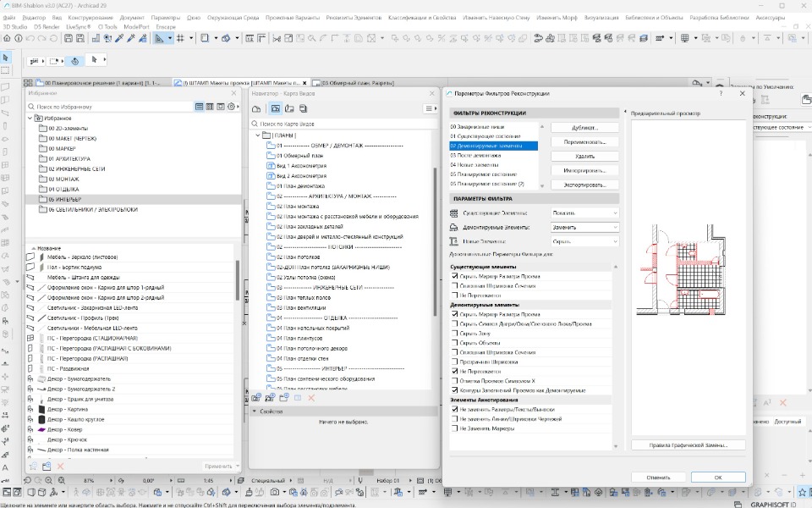Viewport: 812px width, 508px height.
Task: Switch to 00 Планировочное решение tab
Action: tap(102, 83)
